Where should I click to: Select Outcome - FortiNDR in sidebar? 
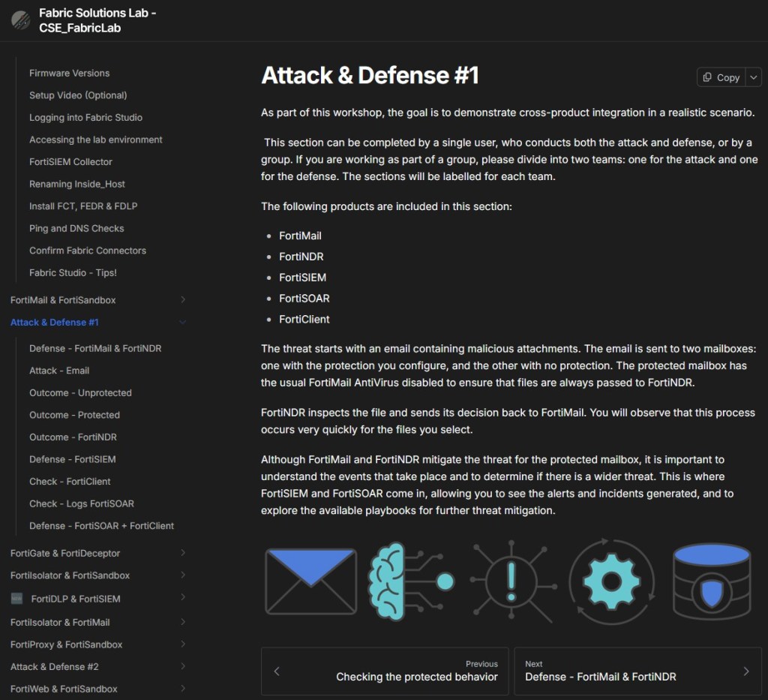73,437
